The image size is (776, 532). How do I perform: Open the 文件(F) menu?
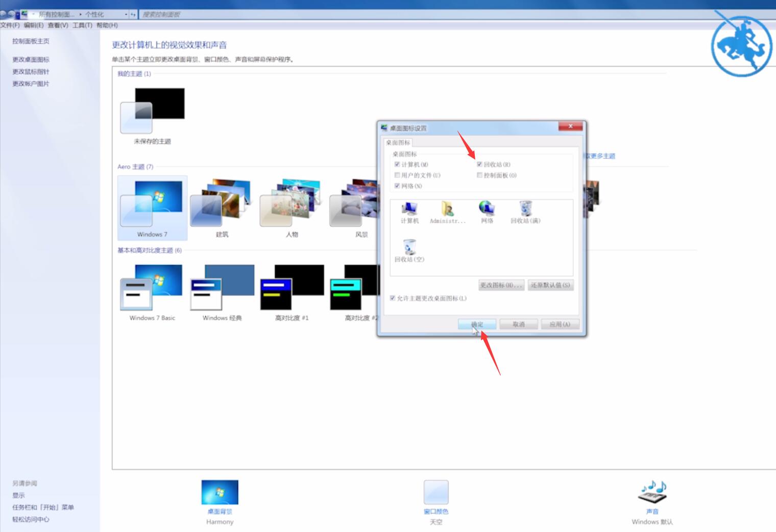click(x=10, y=25)
